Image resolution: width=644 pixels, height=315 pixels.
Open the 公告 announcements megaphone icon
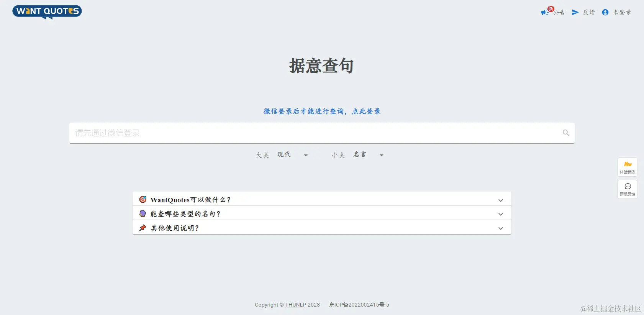[544, 13]
